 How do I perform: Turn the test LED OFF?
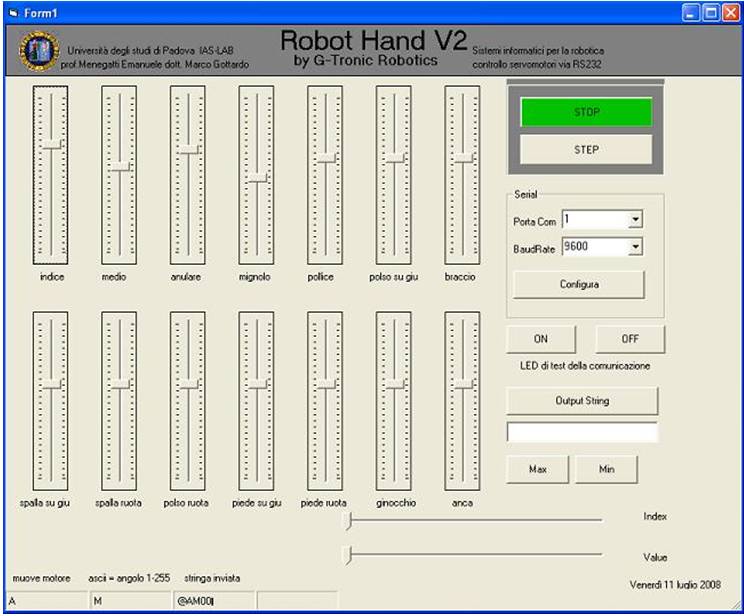630,339
